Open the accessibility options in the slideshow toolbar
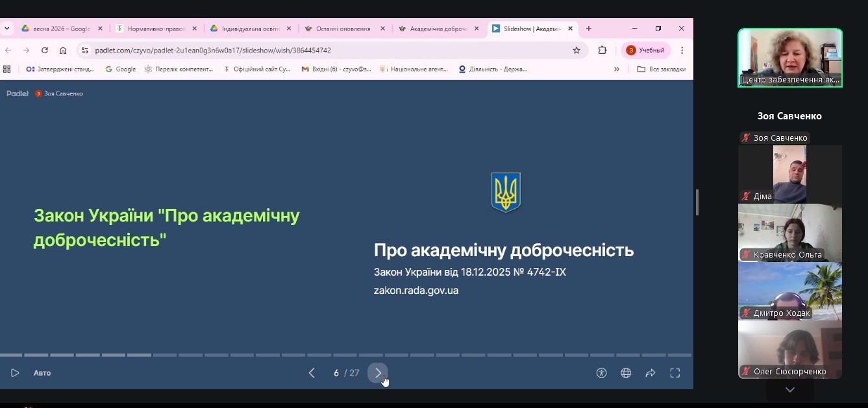Image resolution: width=868 pixels, height=408 pixels. 602,373
